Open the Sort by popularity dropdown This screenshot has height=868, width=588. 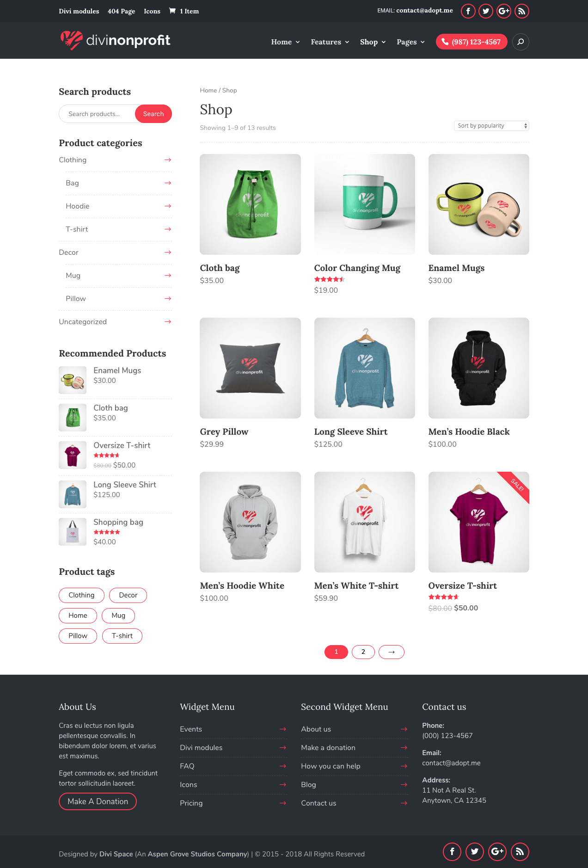coord(491,126)
